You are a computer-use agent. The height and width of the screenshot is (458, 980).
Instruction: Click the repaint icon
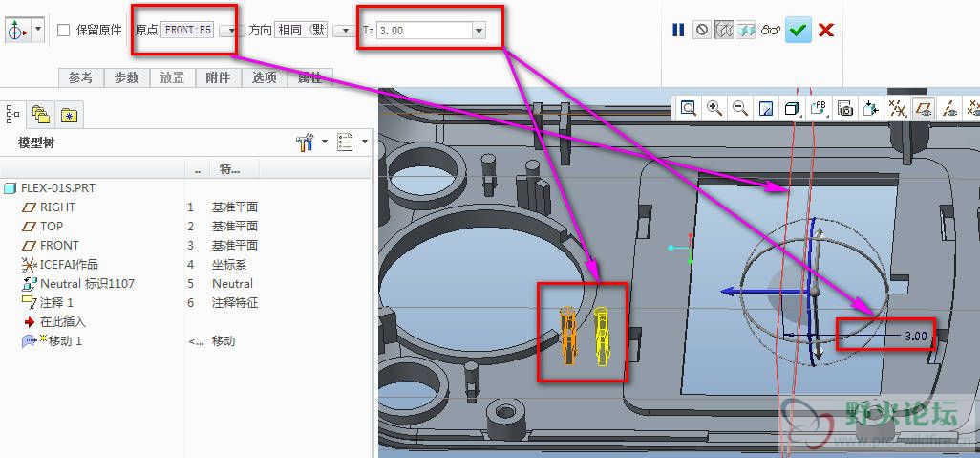[x=766, y=109]
